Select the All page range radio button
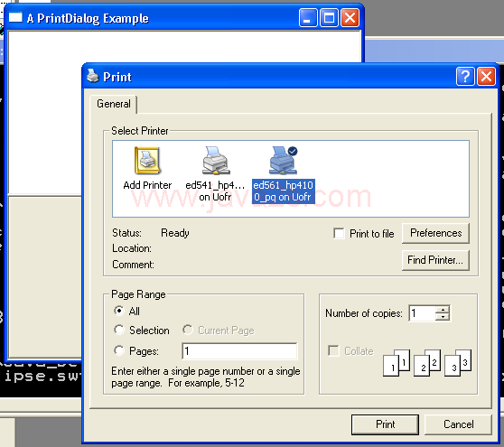The image size is (504, 447). click(119, 311)
